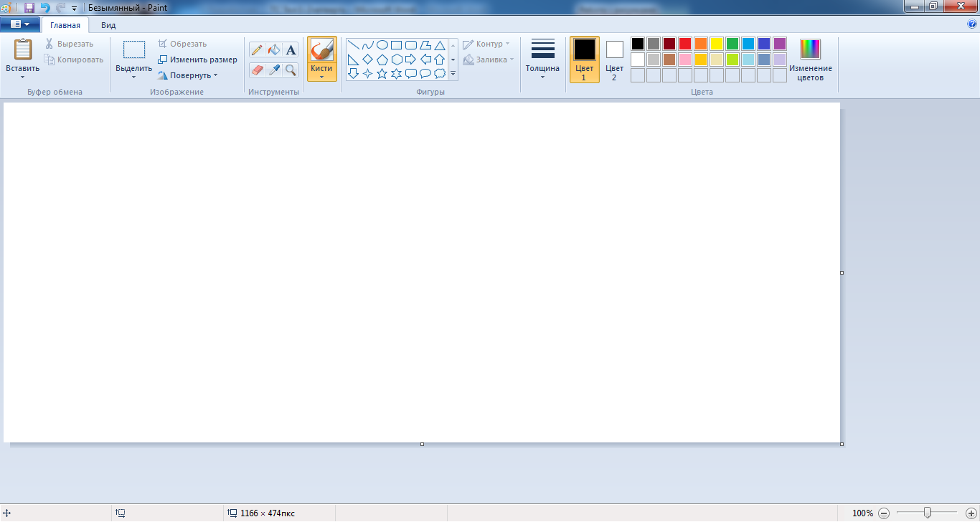Choose the Oval shape
The height and width of the screenshot is (522, 980).
pyautogui.click(x=382, y=45)
